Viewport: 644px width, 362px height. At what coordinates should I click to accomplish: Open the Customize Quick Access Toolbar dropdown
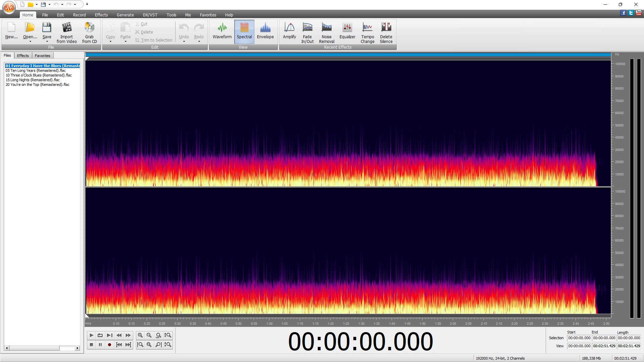coord(87,4)
